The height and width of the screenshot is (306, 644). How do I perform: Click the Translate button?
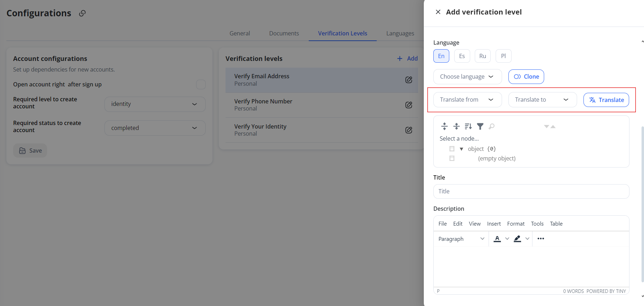[606, 100]
